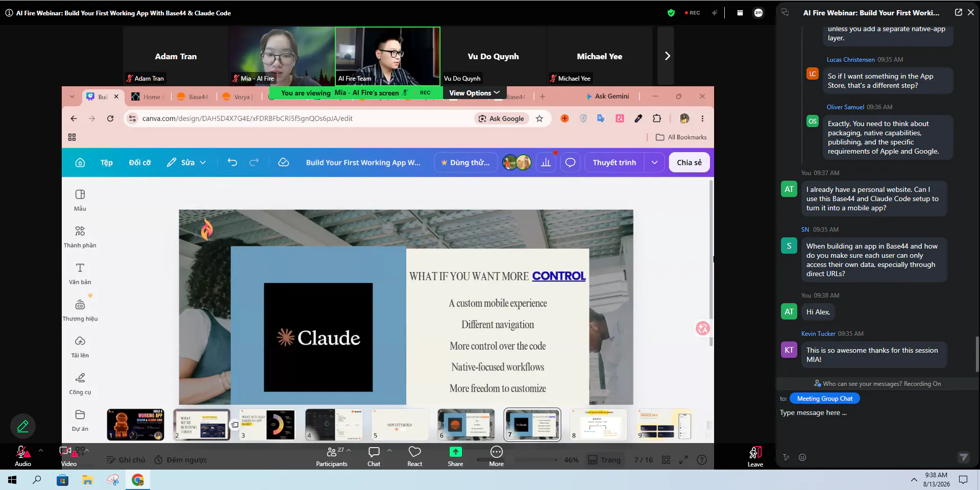Show hidden system tray icons
The width and height of the screenshot is (980, 490).
[x=914, y=480]
